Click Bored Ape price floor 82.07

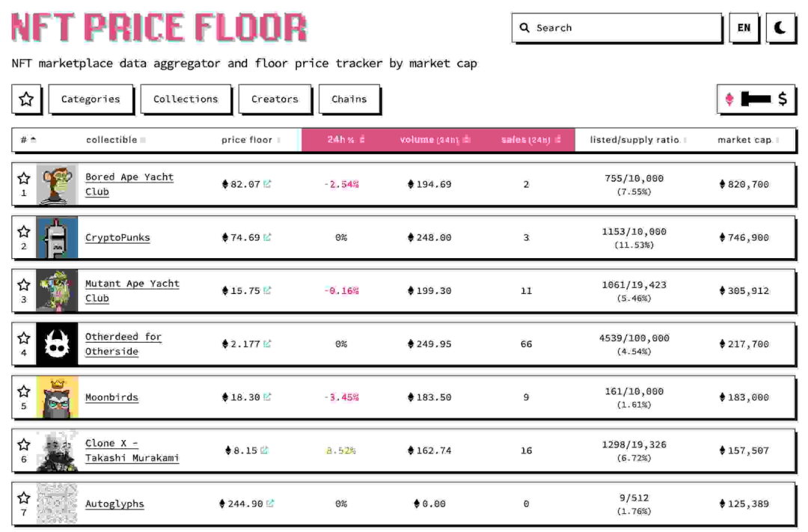click(x=241, y=184)
